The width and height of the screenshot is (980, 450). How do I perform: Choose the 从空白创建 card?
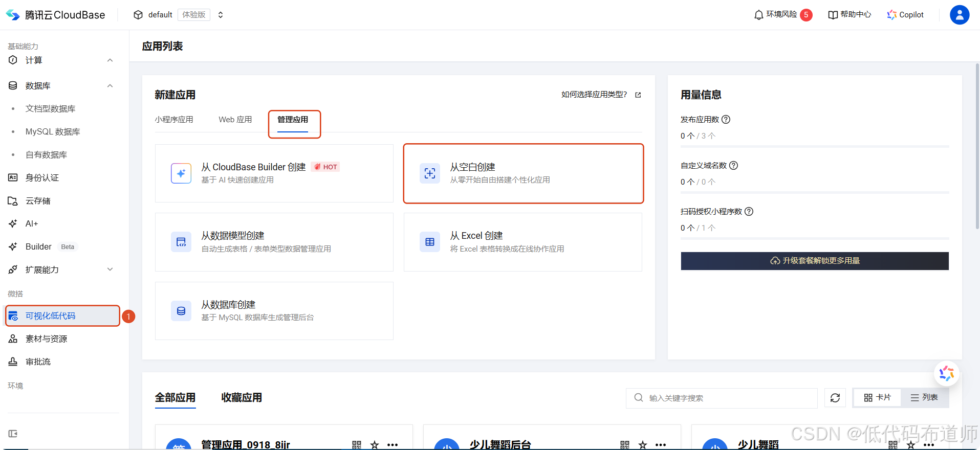tap(523, 173)
